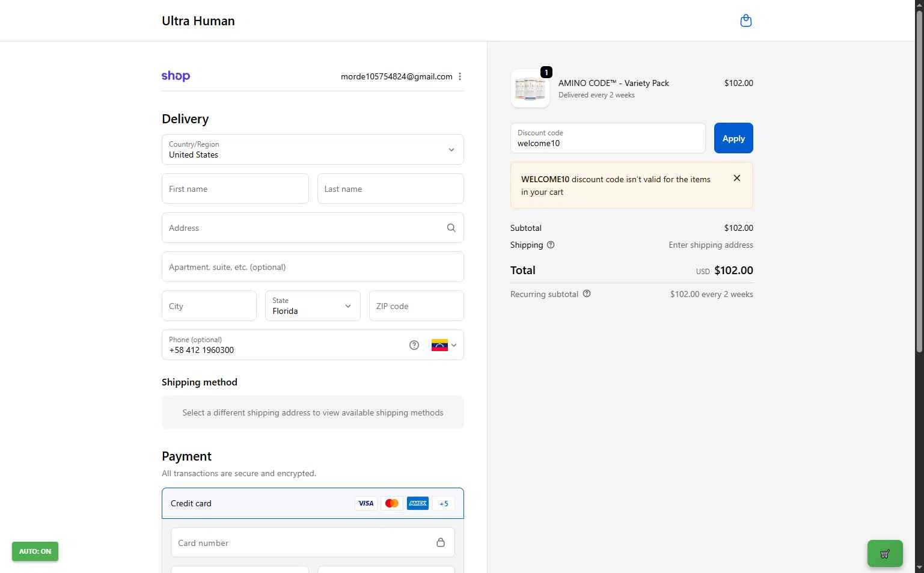
Task: Toggle the AUTO: ON button
Action: tap(35, 551)
